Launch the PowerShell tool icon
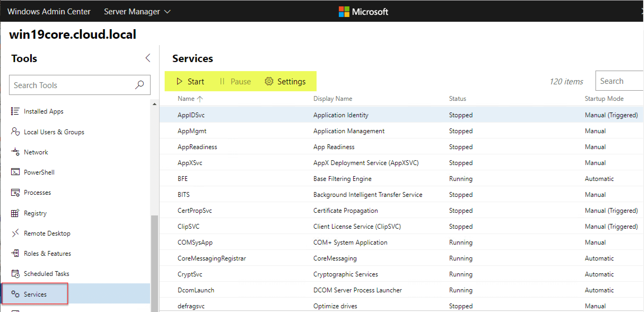644x312 pixels. (x=15, y=172)
